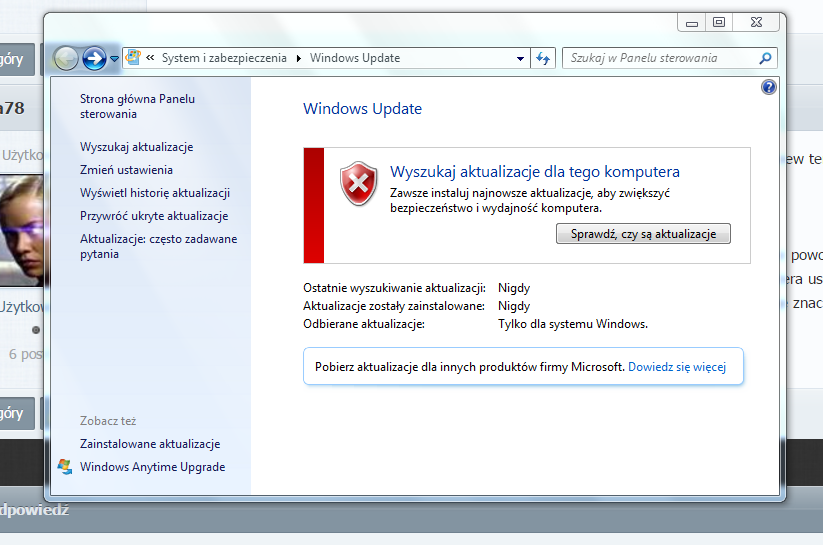This screenshot has height=545, width=823.
Task: Open 'Strona główna Panelu sterowania'
Action: click(137, 106)
